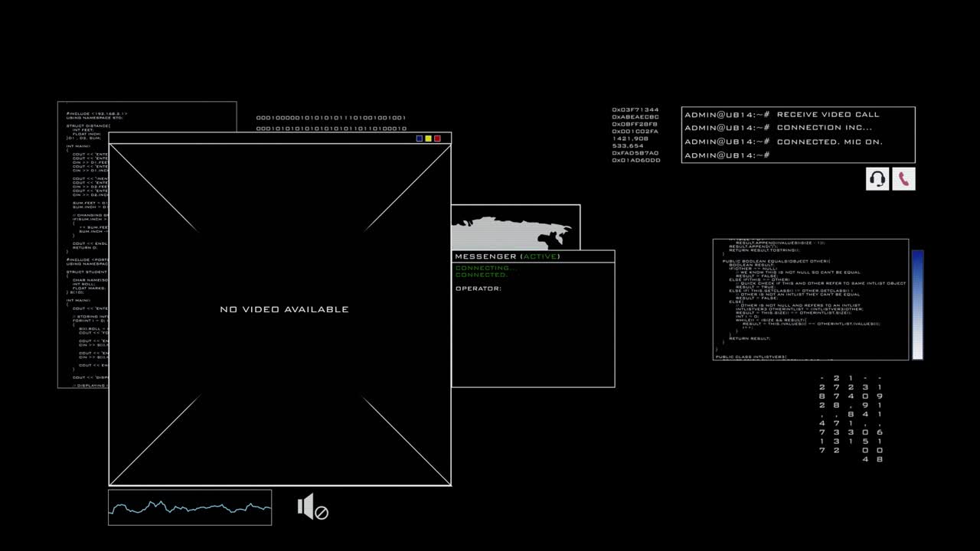Image resolution: width=980 pixels, height=551 pixels.
Task: Click the red phone handset icon
Action: coord(903,179)
